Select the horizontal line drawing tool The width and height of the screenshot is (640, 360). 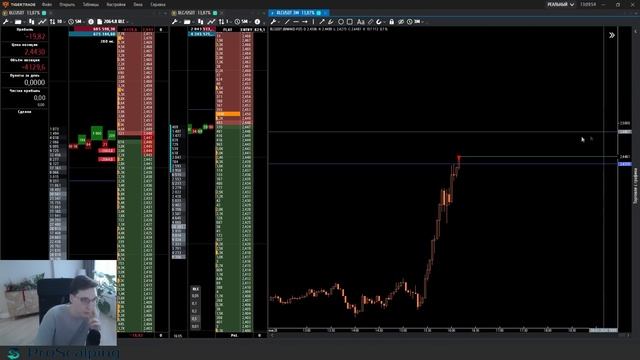[x=296, y=22]
